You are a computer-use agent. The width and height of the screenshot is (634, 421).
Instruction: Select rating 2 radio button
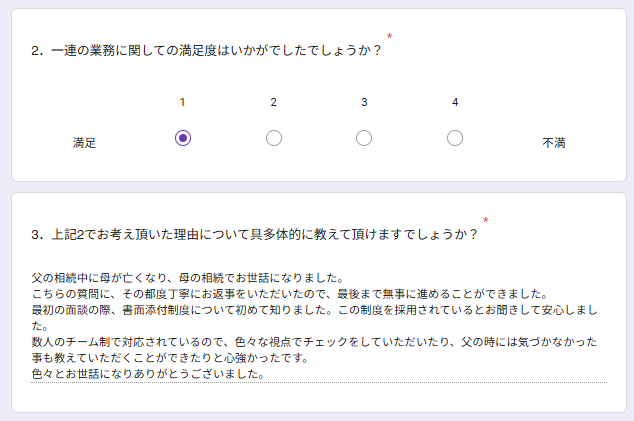(x=274, y=138)
